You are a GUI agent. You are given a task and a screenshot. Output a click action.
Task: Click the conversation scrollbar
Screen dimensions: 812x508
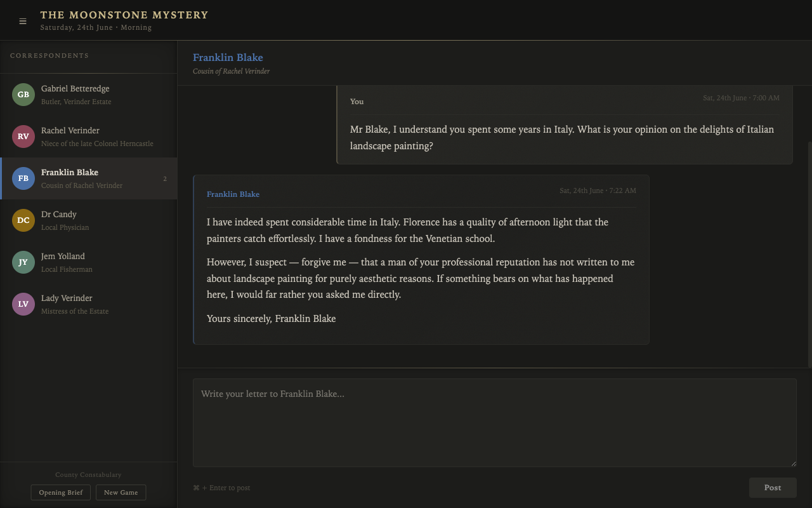click(x=809, y=254)
